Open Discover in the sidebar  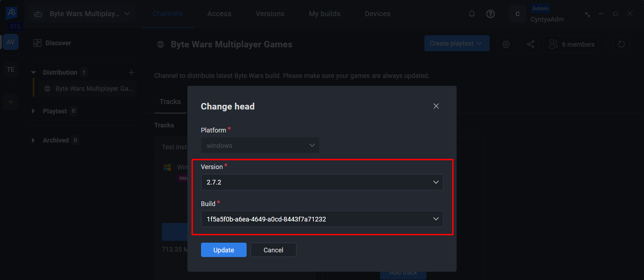52,43
